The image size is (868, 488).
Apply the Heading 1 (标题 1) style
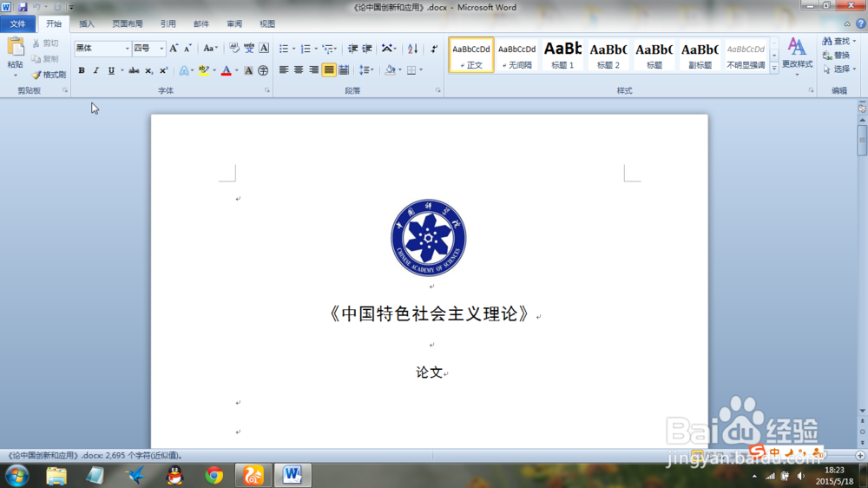point(562,55)
